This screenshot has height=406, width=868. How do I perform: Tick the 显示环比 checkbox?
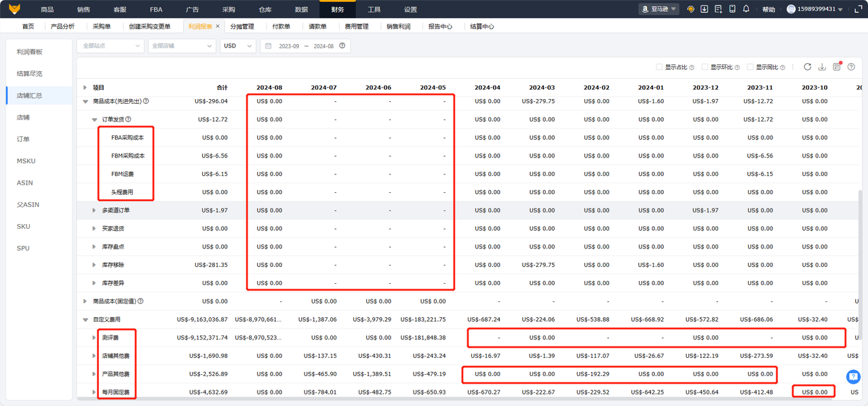705,67
